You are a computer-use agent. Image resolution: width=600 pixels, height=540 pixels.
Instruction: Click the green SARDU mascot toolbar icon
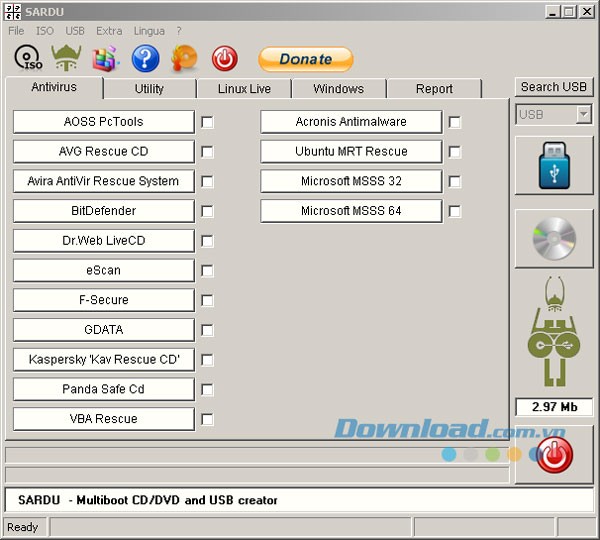pyautogui.click(x=67, y=59)
